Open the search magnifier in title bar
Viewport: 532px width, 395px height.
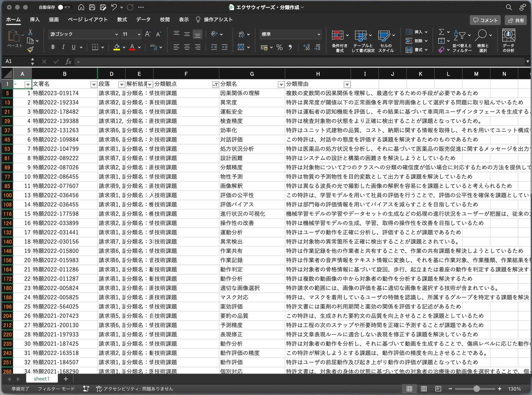[509, 7]
